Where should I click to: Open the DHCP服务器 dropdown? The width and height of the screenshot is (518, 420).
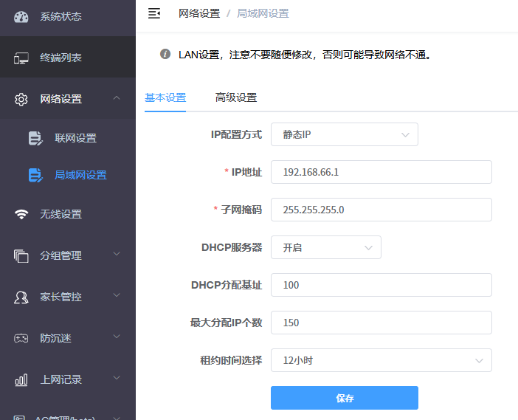tap(325, 247)
